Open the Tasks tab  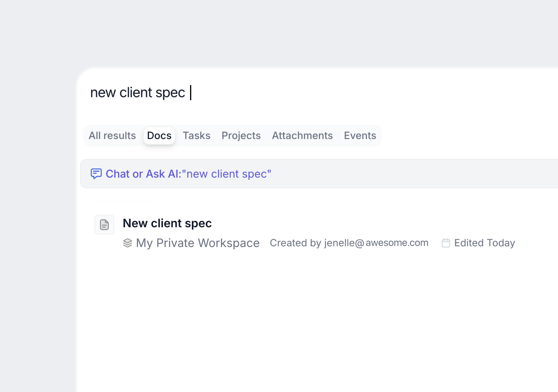click(x=196, y=136)
